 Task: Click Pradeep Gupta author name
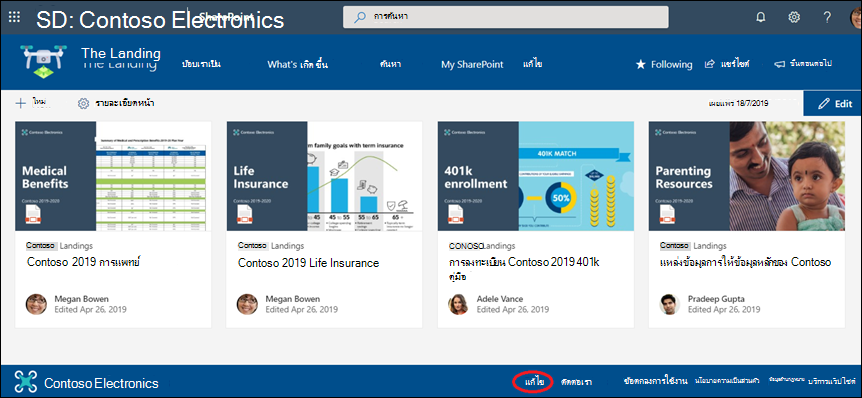[x=716, y=299]
